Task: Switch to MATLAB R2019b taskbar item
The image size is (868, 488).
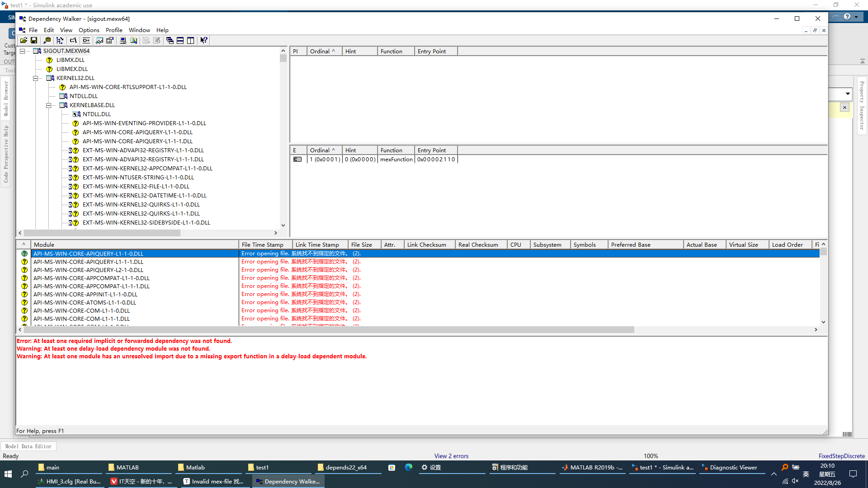Action: pos(592,468)
